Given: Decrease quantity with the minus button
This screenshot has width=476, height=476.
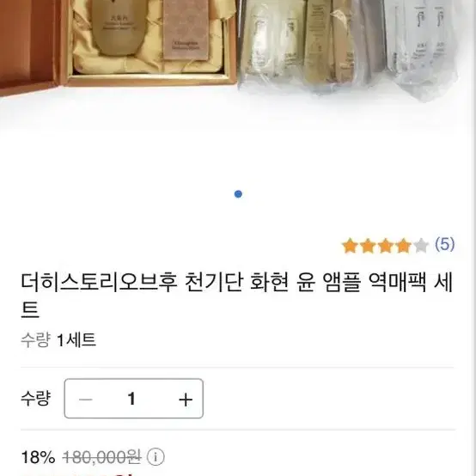Looking at the screenshot, I should point(85,399).
